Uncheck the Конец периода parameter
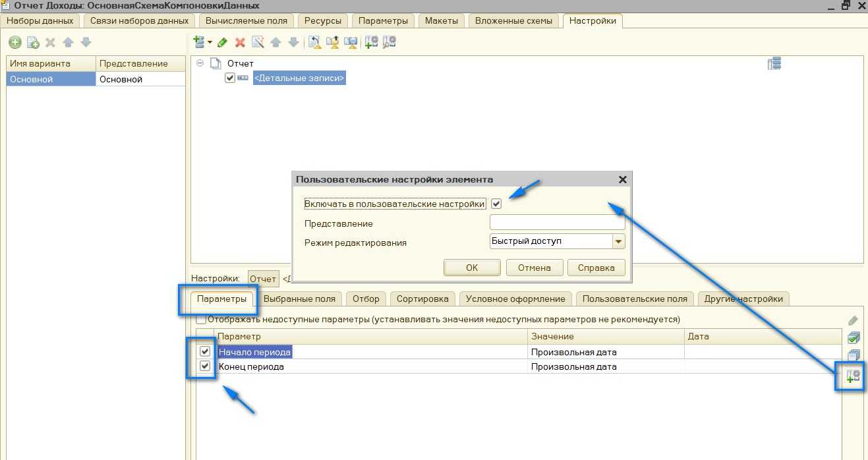 205,366
